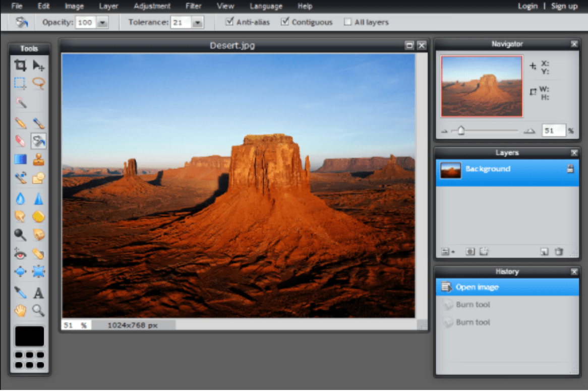588x391 pixels.
Task: Create a new layer in Layers panel
Action: (x=545, y=251)
